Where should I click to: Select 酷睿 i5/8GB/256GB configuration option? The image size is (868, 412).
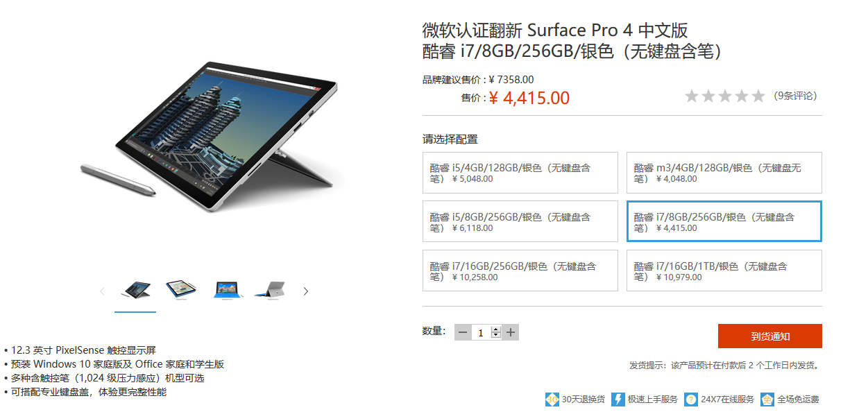[520, 222]
